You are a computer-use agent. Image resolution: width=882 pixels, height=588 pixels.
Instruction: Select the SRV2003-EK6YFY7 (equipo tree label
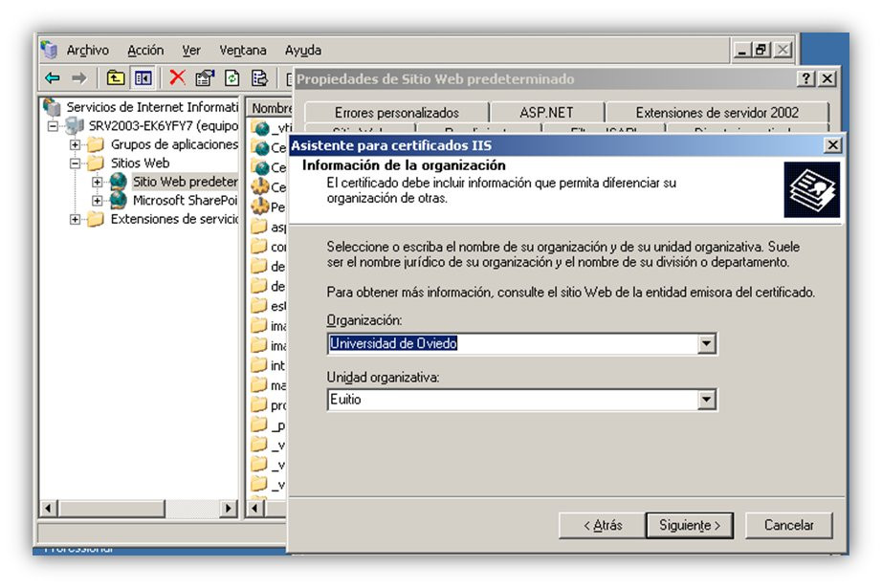[x=164, y=126]
